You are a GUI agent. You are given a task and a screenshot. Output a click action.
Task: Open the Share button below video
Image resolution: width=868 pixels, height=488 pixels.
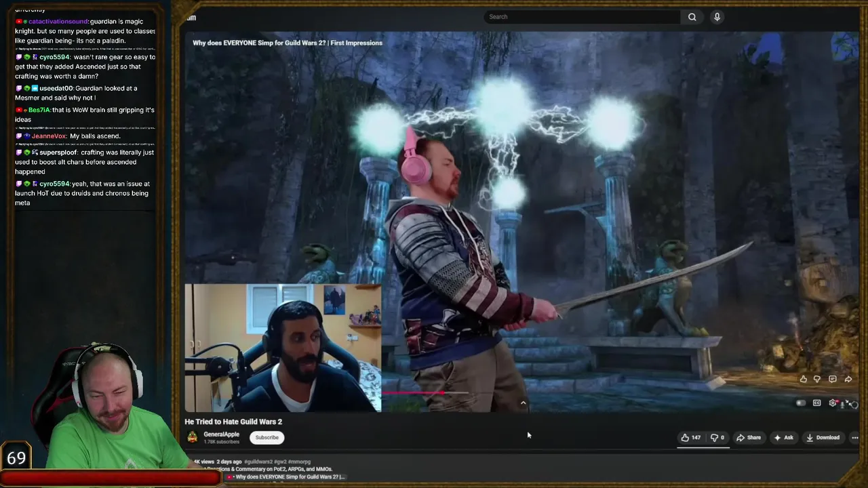tap(749, 438)
